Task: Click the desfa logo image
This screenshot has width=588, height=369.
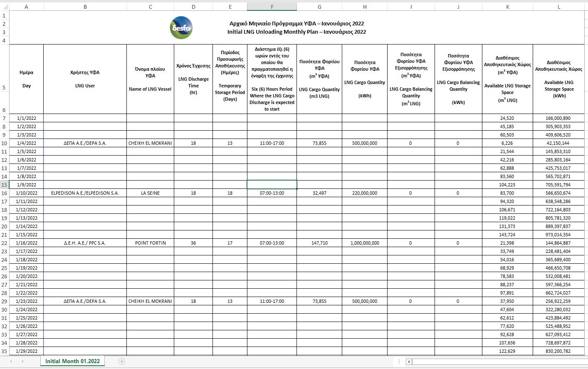Action: click(181, 28)
